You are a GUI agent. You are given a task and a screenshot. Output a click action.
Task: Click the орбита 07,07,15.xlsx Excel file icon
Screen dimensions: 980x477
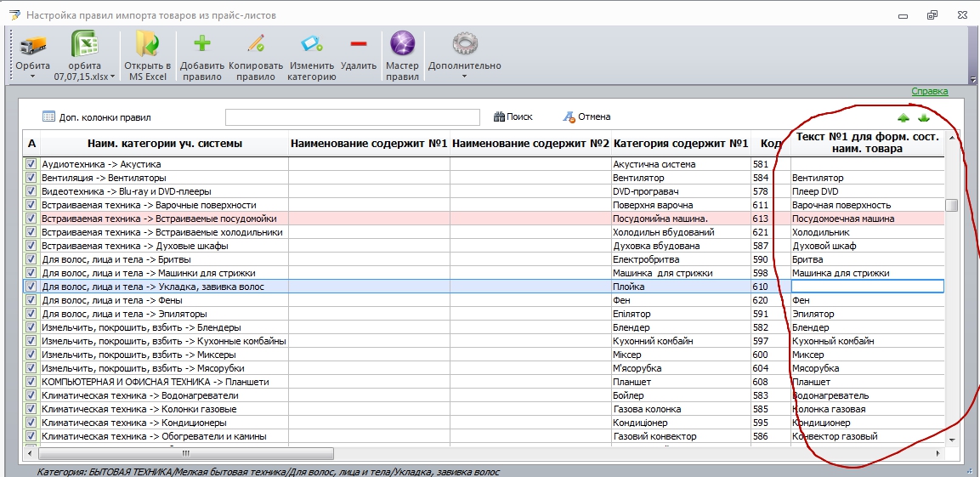point(84,45)
